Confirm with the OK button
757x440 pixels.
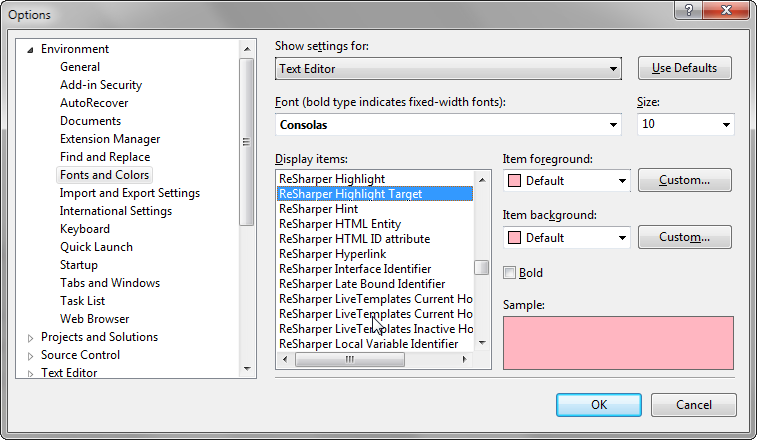(599, 405)
